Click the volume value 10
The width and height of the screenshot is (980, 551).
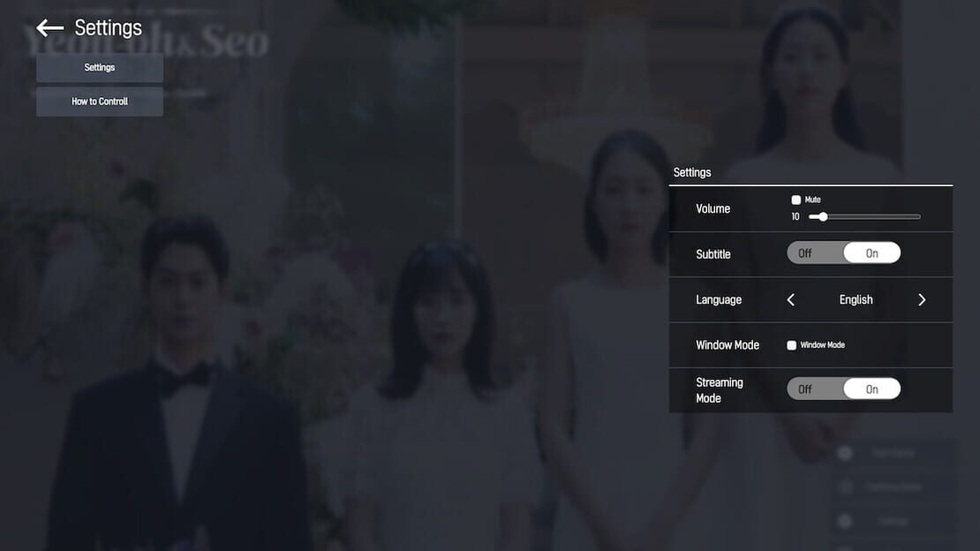795,217
